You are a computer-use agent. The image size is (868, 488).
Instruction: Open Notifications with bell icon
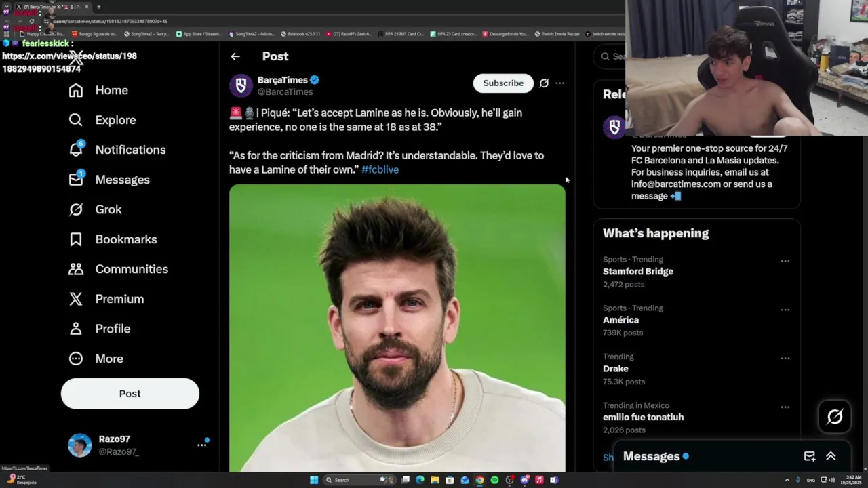click(117, 150)
